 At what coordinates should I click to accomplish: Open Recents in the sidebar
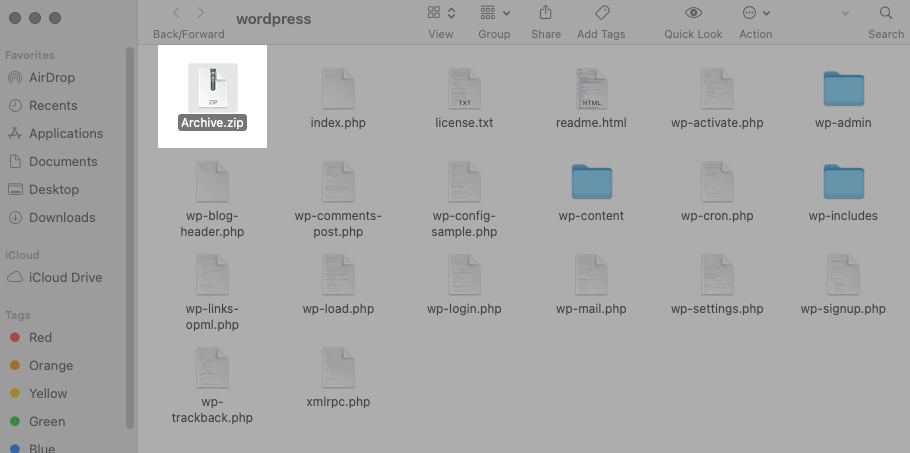[x=42, y=106]
